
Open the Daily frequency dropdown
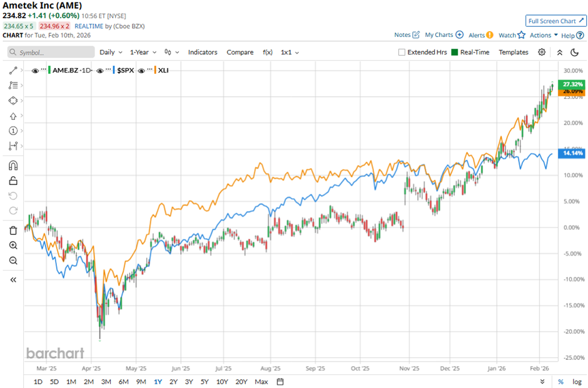click(x=110, y=52)
